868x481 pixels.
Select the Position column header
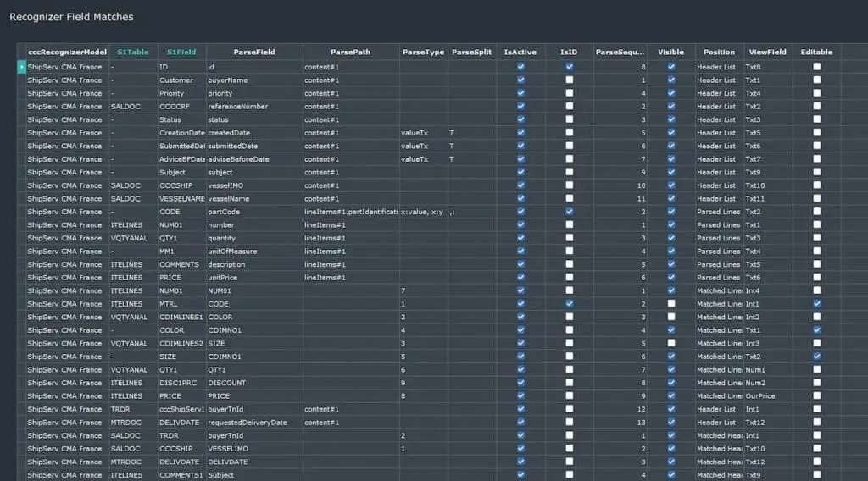click(x=719, y=52)
